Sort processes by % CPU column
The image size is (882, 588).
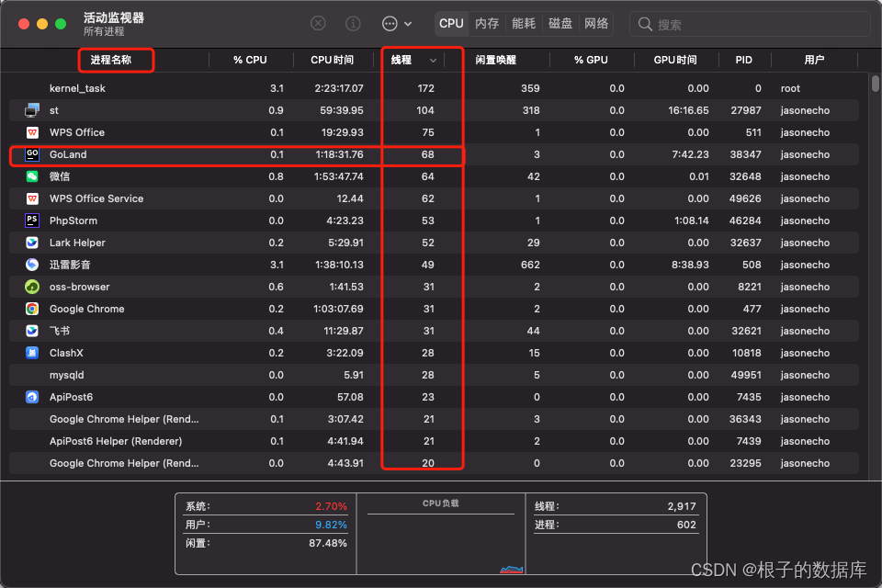tap(250, 60)
